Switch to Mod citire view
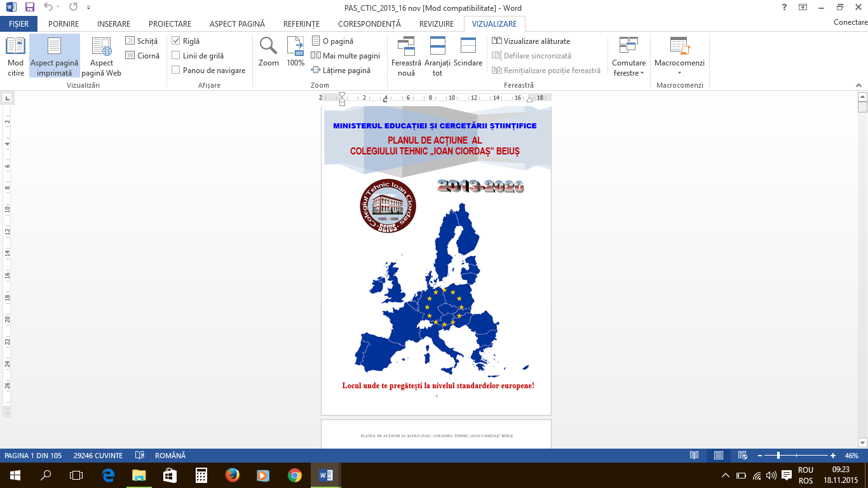Screen dimensions: 868x488 pos(15,56)
